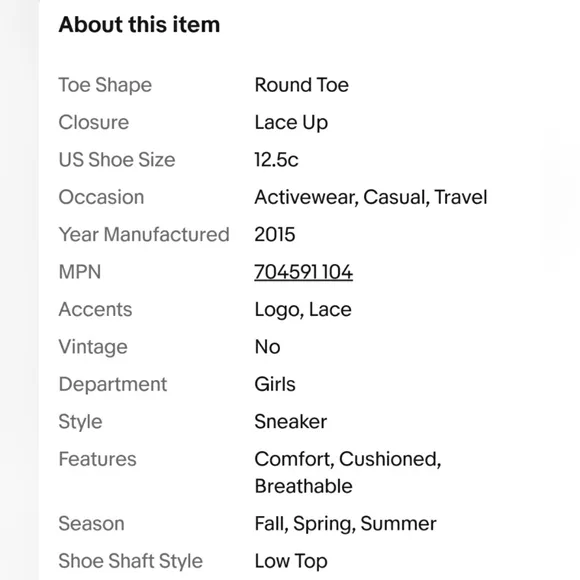Select the Vintage label
The height and width of the screenshot is (580, 580).
tap(93, 347)
